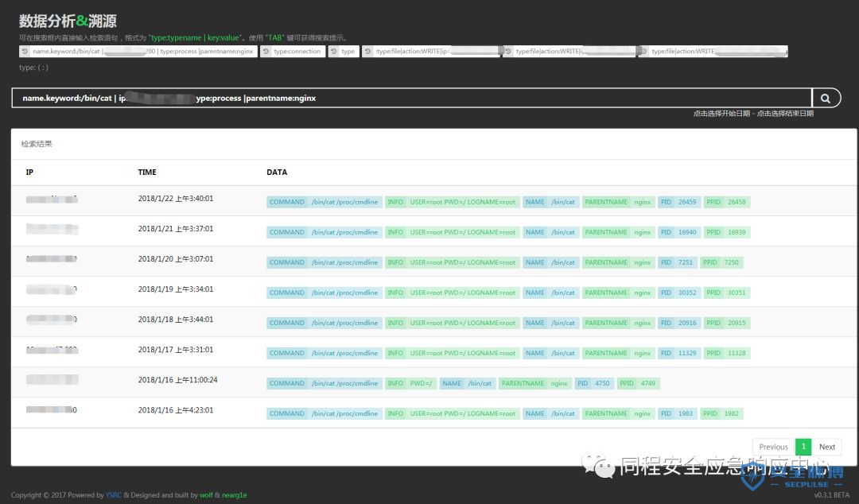Click the PPID 26458 tag
The image size is (859, 504).
click(x=726, y=202)
